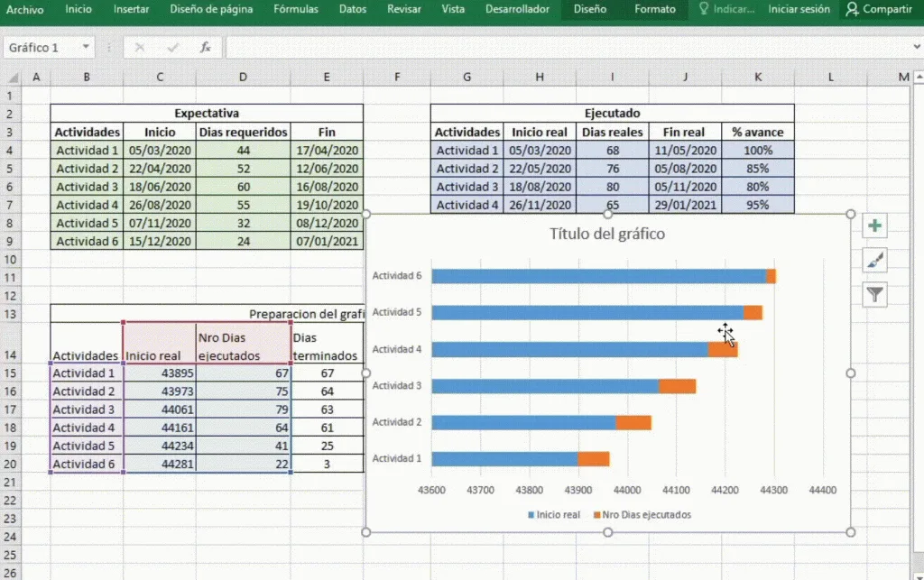924x580 pixels.
Task: Select the Dias reales value 76
Action: click(x=613, y=169)
